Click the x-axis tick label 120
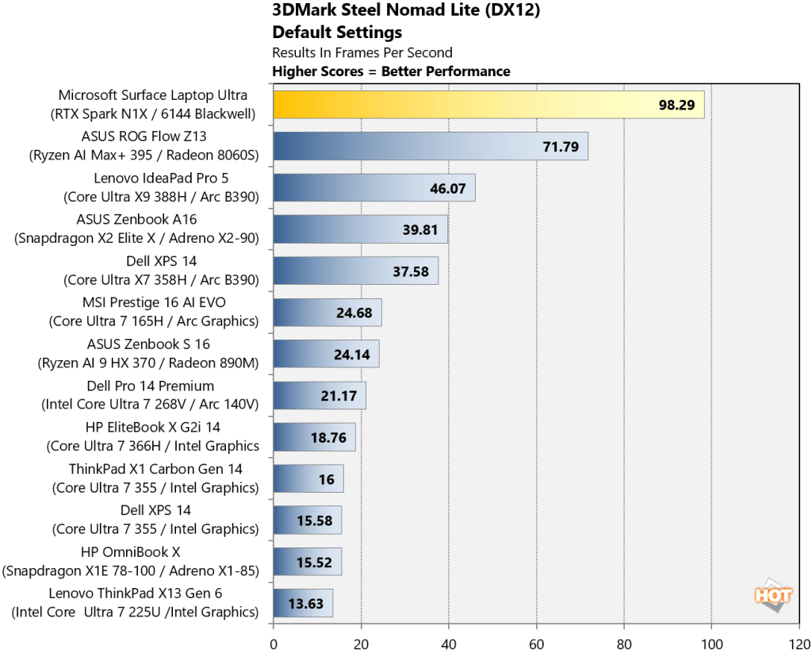The height and width of the screenshot is (653, 812). [x=799, y=645]
